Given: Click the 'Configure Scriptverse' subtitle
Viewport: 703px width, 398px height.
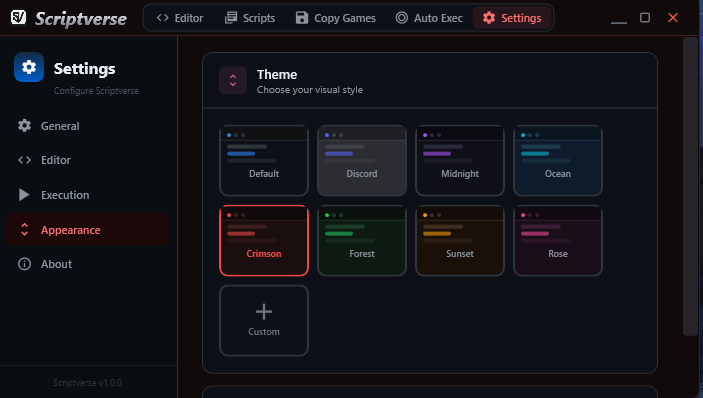Looking at the screenshot, I should tap(96, 91).
